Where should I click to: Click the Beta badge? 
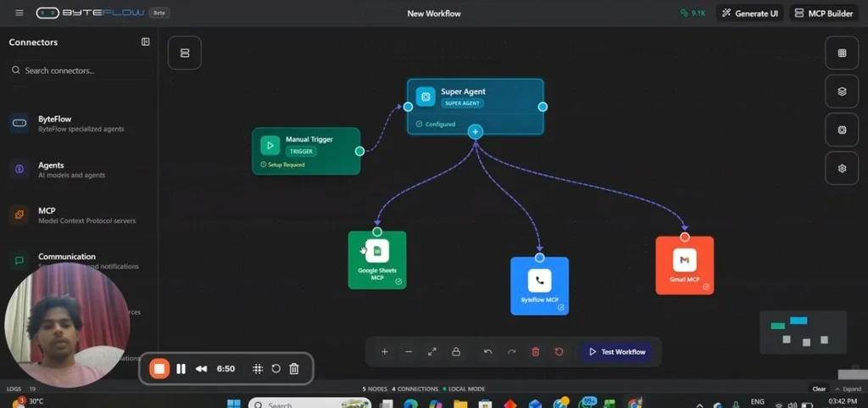tap(159, 13)
